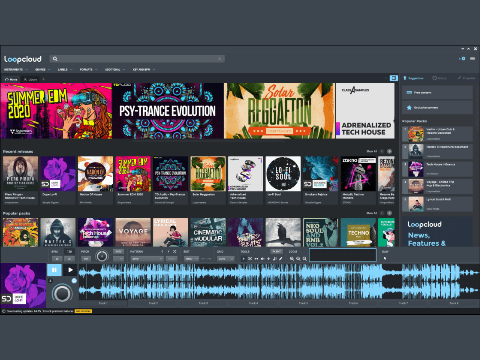Select next pattern arrow
Image resolution: width=480 pixels, height=360 pixels.
click(x=168, y=252)
